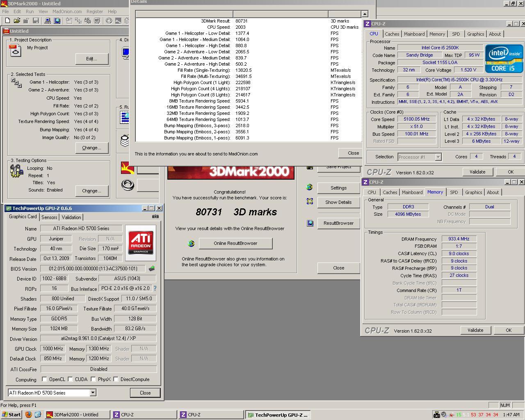Image resolution: width=525 pixels, height=420 pixels.
Task: Click the computer system info toolbar icon
Action: pos(48,21)
